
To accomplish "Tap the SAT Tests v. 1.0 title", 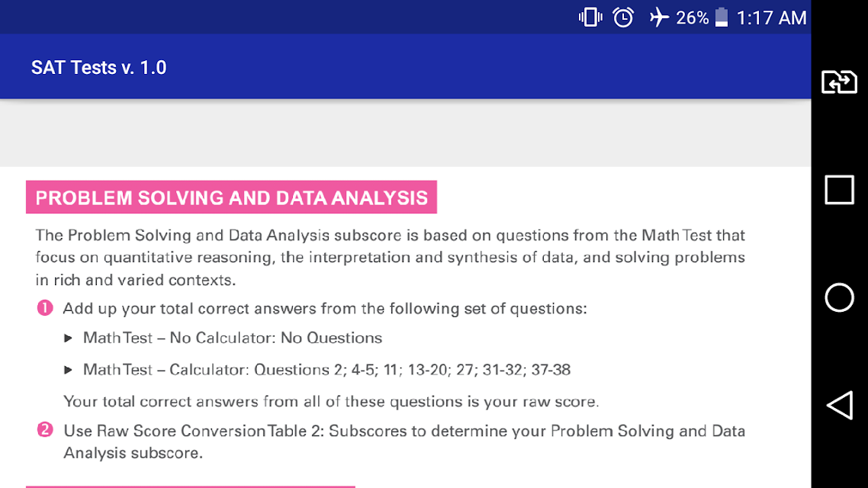I will [98, 68].
